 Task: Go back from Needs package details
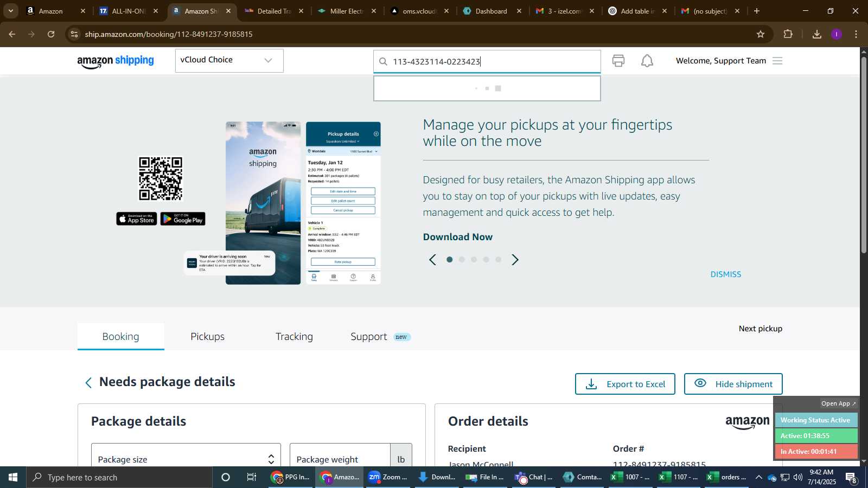88,383
